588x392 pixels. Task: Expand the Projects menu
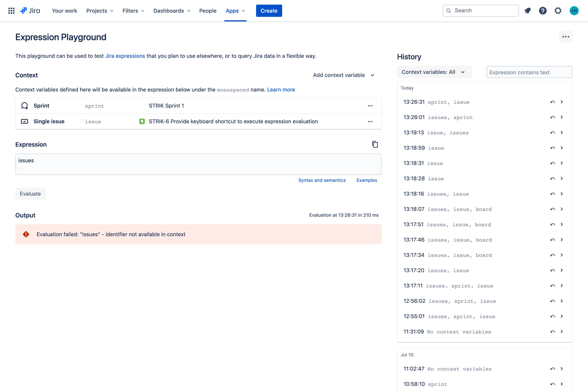[x=100, y=11]
